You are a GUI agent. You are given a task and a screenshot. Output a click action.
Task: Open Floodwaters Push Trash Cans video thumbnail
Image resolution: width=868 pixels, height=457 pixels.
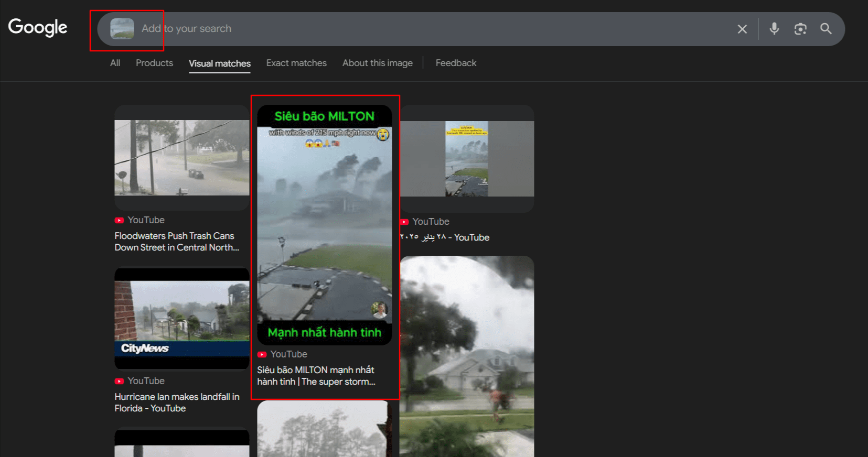point(182,158)
